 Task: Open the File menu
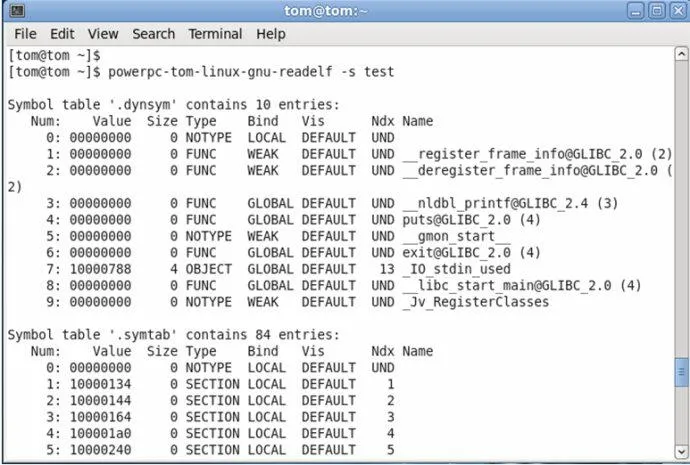tap(25, 34)
